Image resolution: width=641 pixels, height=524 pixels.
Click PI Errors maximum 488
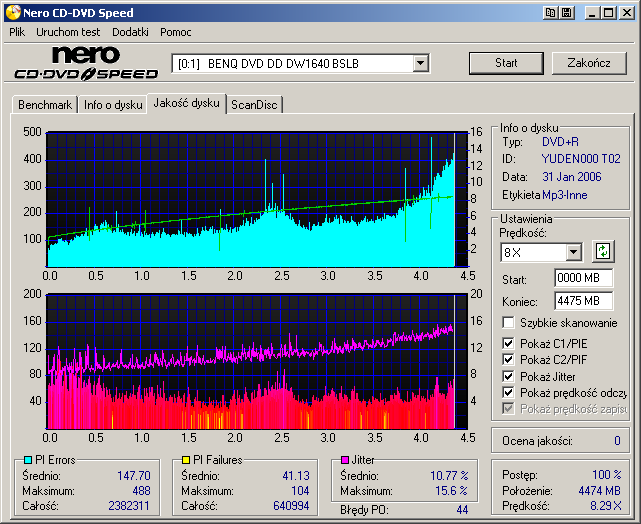click(141, 490)
